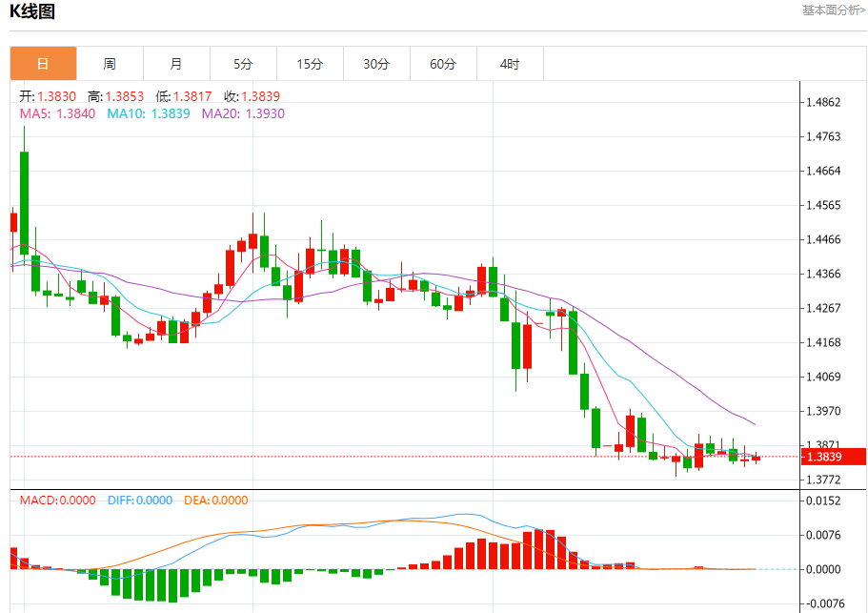Click the 1.4763 price axis label
This screenshot has width=868, height=613.
click(824, 136)
